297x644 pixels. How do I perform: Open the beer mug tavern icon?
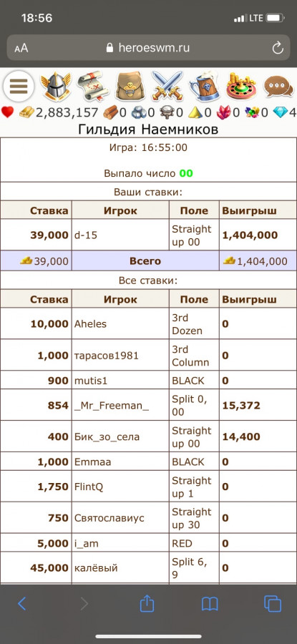204,87
